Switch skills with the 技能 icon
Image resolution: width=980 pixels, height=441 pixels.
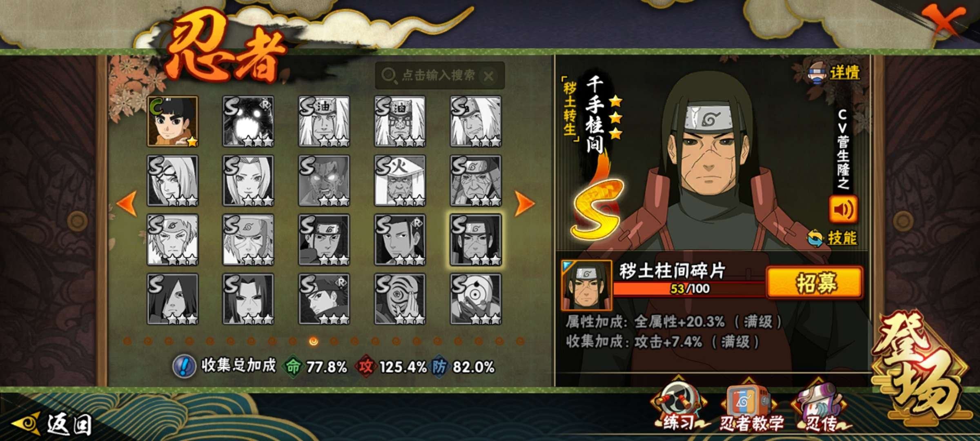point(832,238)
